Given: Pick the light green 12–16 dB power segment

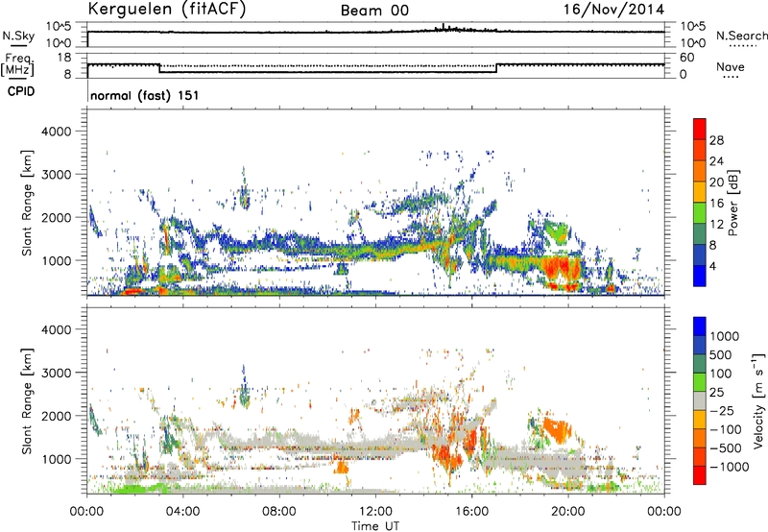Looking at the screenshot, I should tap(700, 212).
